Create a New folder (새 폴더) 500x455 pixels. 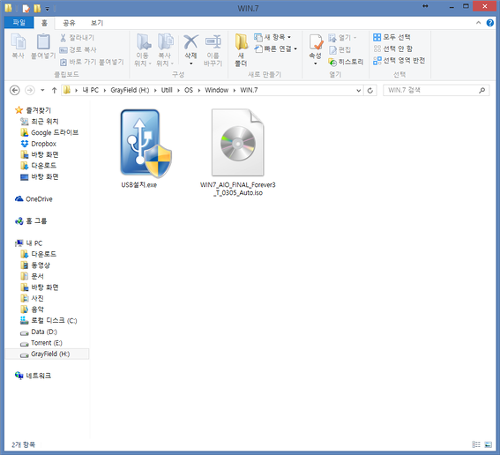pos(241,50)
